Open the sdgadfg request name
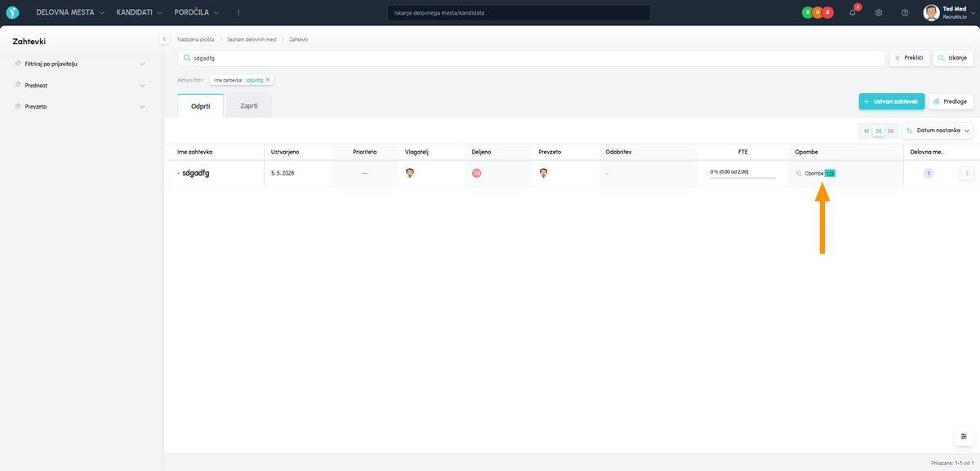Screen dimensions: 980x471 [x=195, y=173]
